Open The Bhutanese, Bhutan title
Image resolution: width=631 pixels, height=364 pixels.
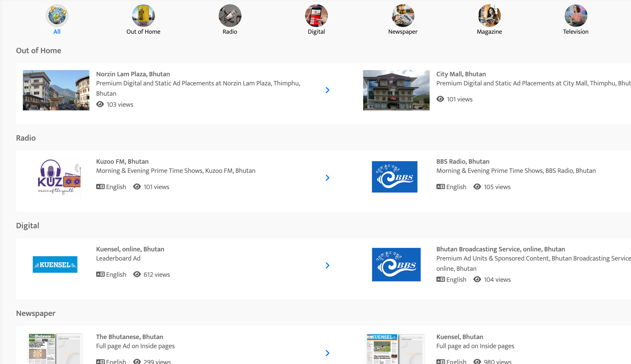pos(130,337)
